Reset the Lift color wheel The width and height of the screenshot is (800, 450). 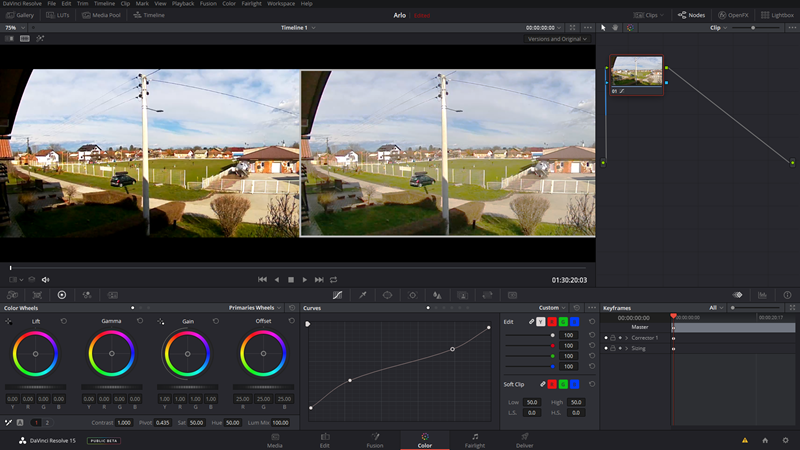pos(64,321)
